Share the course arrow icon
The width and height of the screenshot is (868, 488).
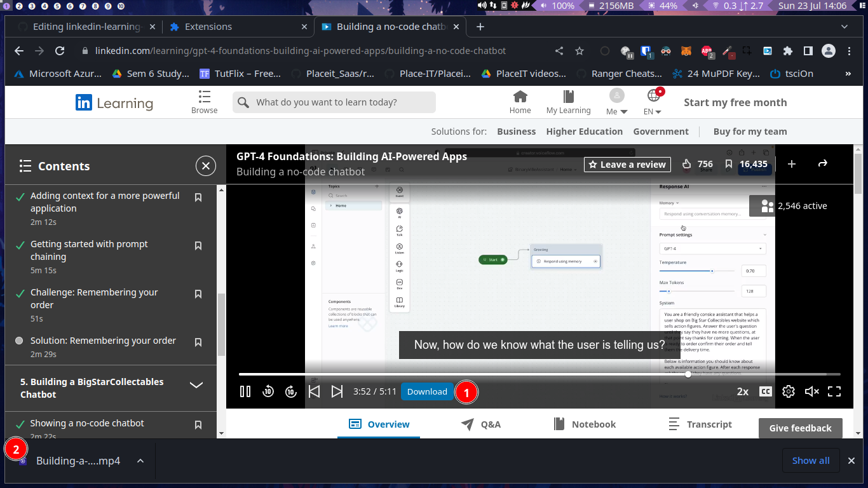click(x=822, y=164)
